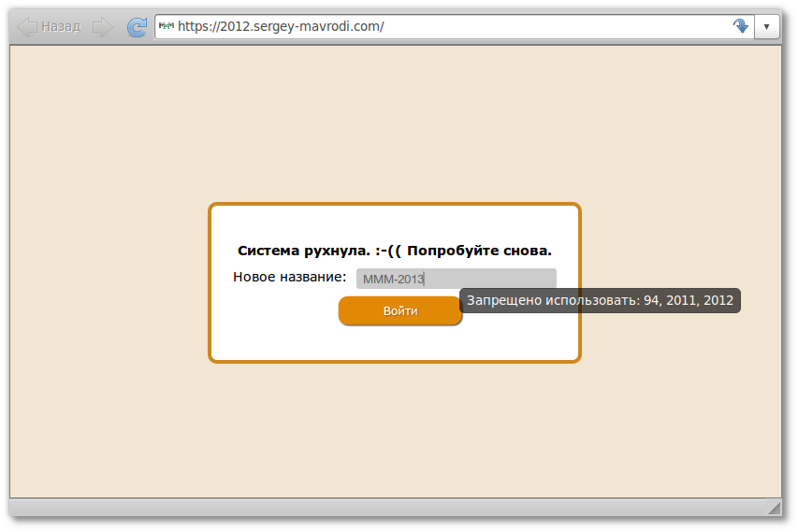This screenshot has width=798, height=532.
Task: Click the heading Система рухнула. Попробуйте снова.
Action: 395,251
